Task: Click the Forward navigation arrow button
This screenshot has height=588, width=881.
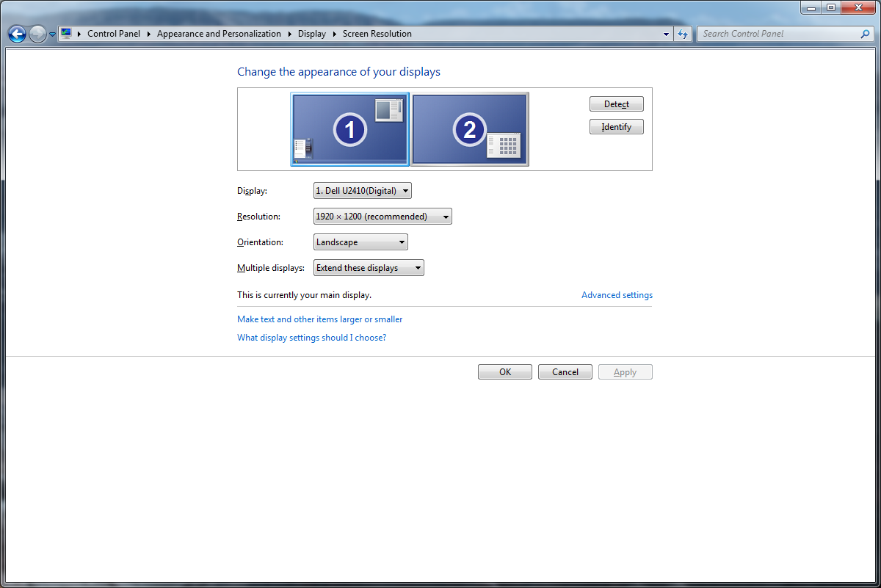Action: [x=37, y=34]
